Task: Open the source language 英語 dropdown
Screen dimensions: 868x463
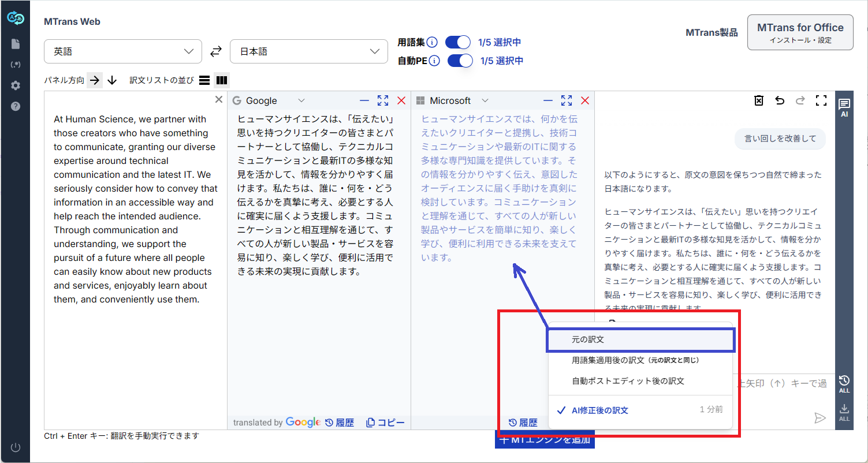Action: click(123, 51)
